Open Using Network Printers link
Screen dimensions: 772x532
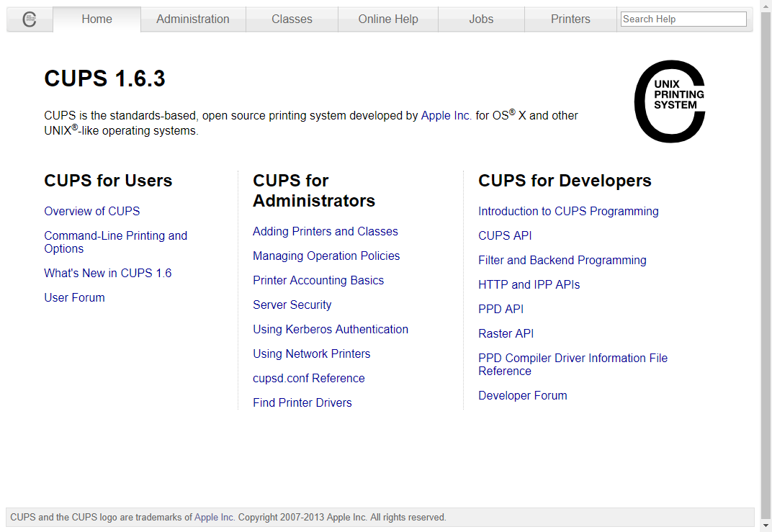tap(312, 354)
